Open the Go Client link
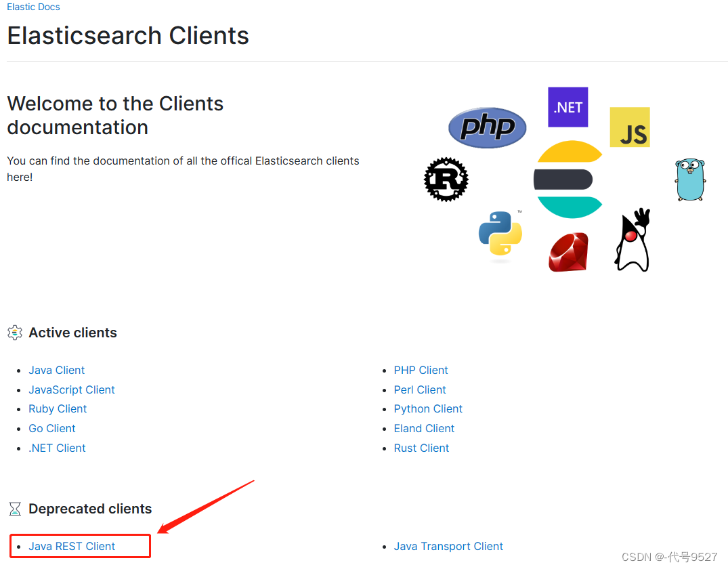Screen dimensions: 728x569 pos(52,428)
